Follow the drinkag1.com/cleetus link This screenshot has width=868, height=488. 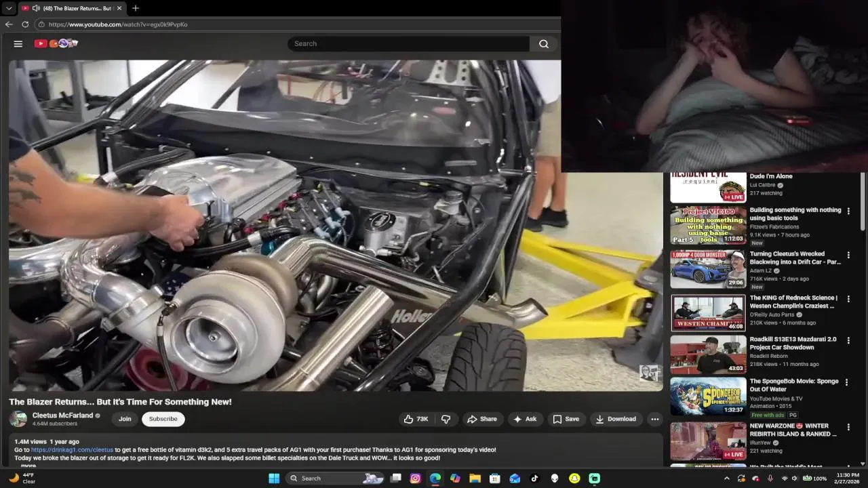pos(72,450)
